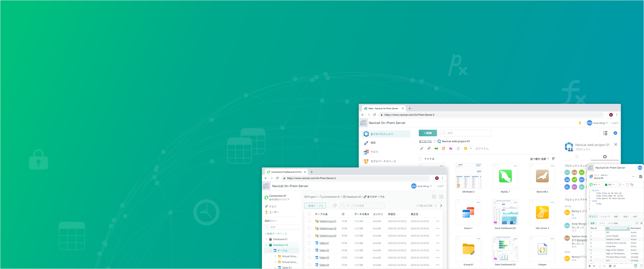This screenshot has width=644, height=269.
Task: Click the pin icon in result pane
Action: click(637, 223)
